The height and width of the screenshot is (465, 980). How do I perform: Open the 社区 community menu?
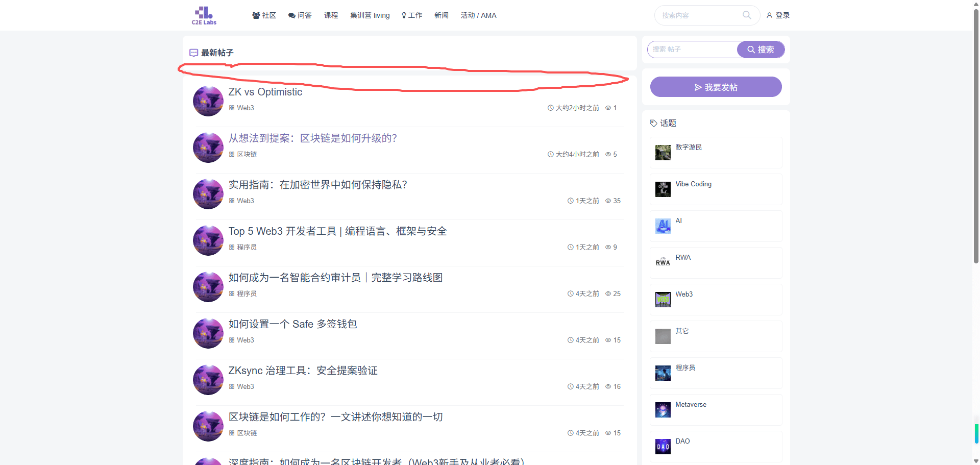coord(264,15)
